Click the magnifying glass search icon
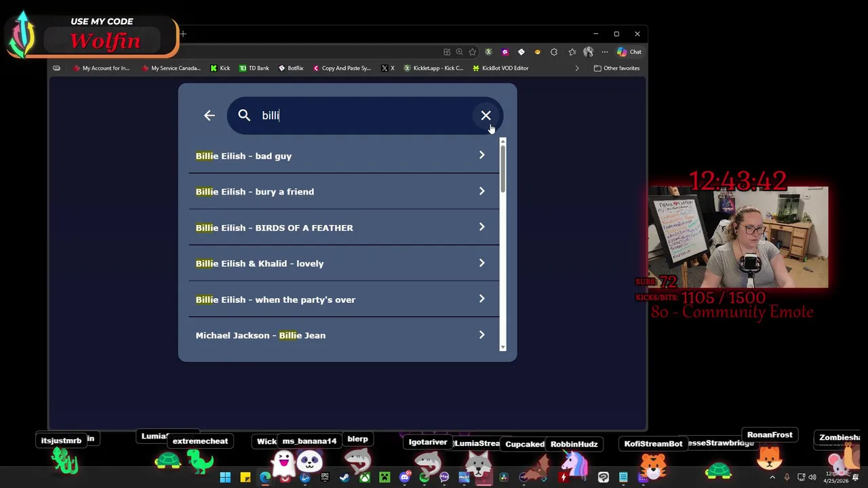This screenshot has height=488, width=868. (244, 115)
